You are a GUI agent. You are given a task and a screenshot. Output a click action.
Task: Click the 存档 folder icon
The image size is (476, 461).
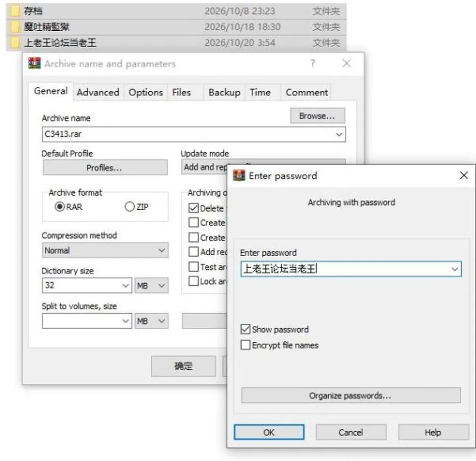point(15,11)
